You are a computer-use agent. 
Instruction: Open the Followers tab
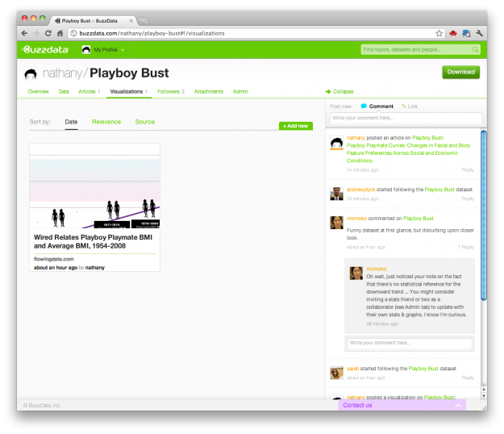pyautogui.click(x=171, y=92)
